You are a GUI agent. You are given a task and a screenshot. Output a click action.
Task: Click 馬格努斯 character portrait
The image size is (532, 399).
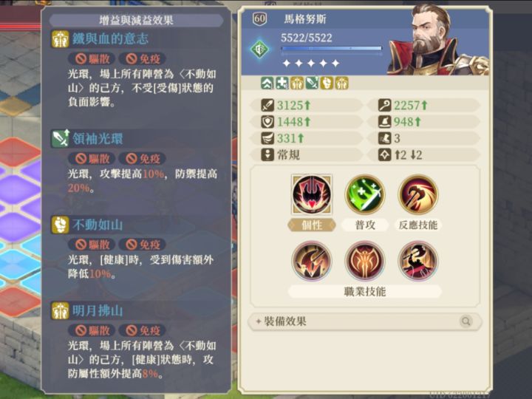pyautogui.click(x=437, y=40)
